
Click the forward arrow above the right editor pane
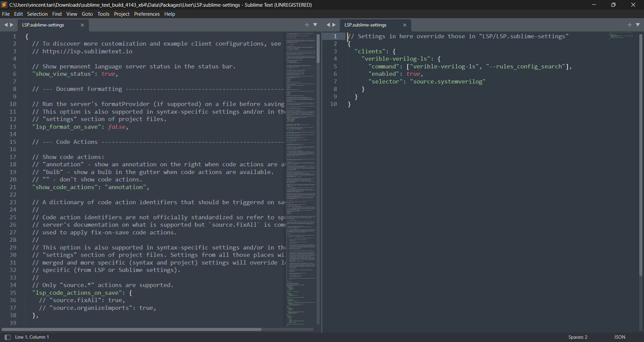pos(334,24)
